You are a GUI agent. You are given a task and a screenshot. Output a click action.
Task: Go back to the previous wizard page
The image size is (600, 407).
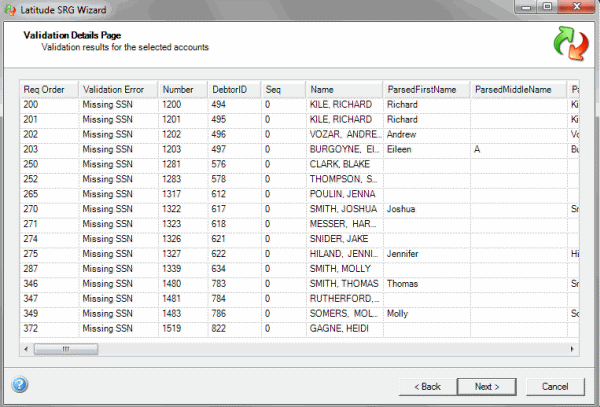427,387
